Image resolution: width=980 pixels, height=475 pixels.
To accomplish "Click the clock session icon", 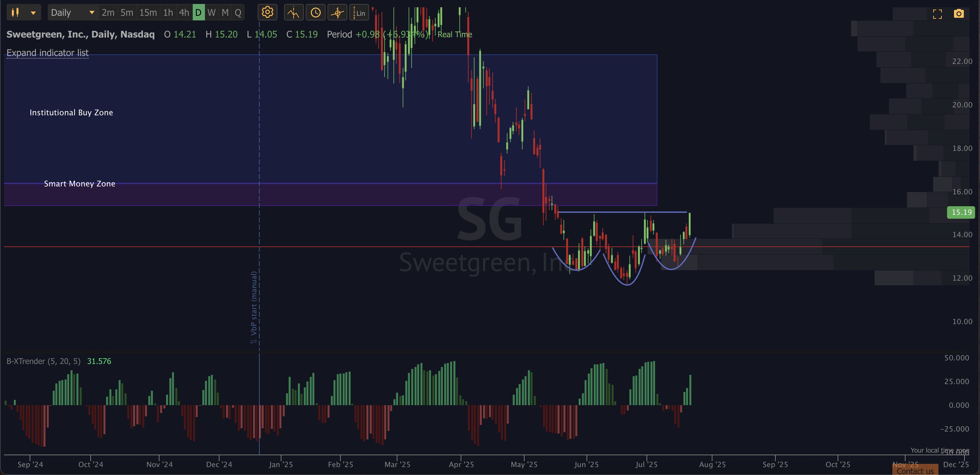I will [315, 13].
